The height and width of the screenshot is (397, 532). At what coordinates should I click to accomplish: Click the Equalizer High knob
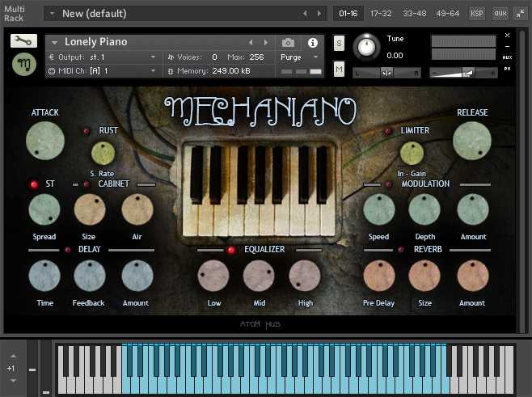(305, 276)
